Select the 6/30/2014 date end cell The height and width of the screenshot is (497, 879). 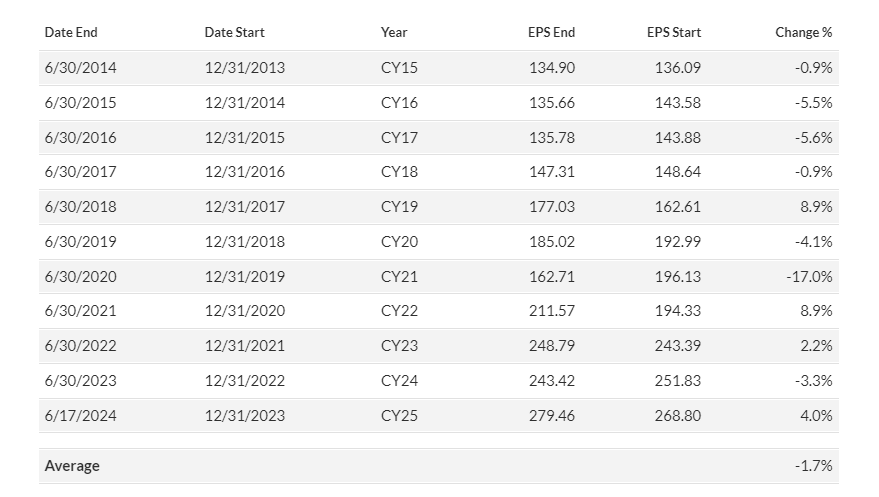[x=81, y=68]
